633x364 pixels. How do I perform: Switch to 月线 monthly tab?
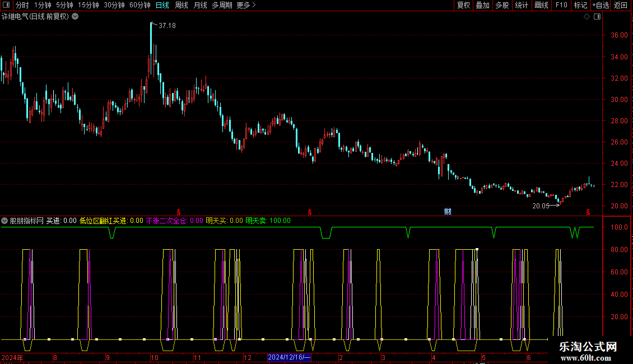pos(200,5)
